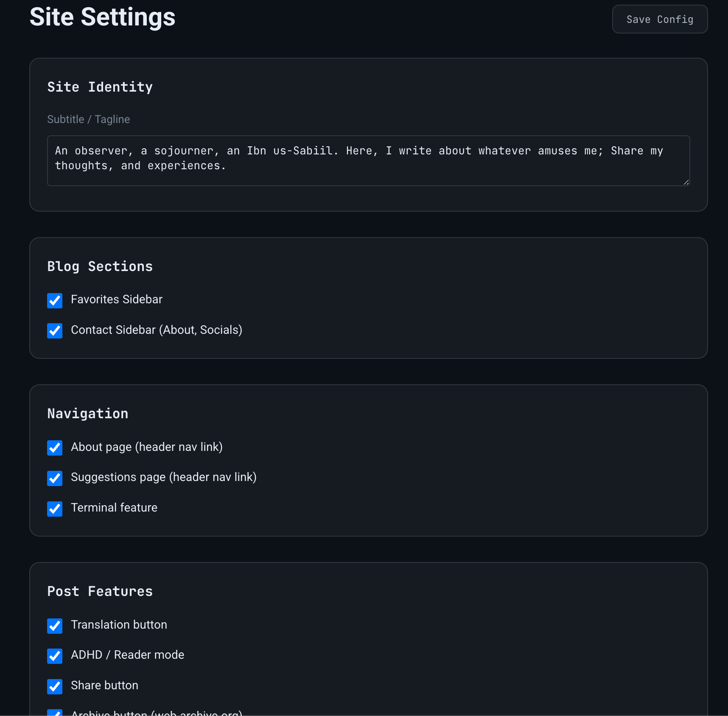Click the Terminal feature label text

[x=114, y=507]
